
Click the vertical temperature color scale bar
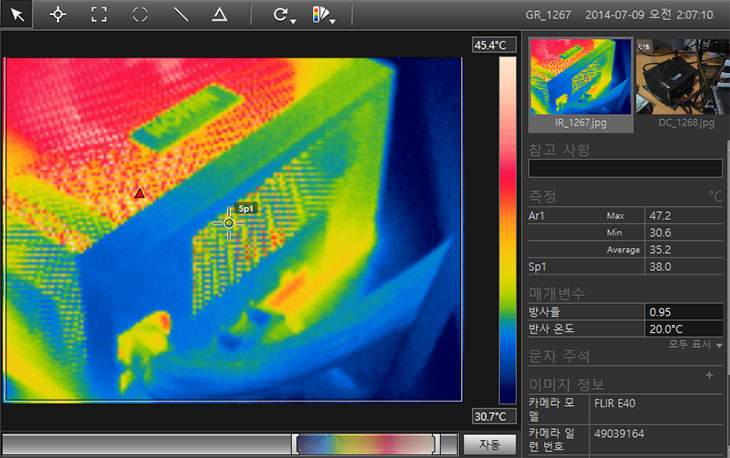pos(507,230)
